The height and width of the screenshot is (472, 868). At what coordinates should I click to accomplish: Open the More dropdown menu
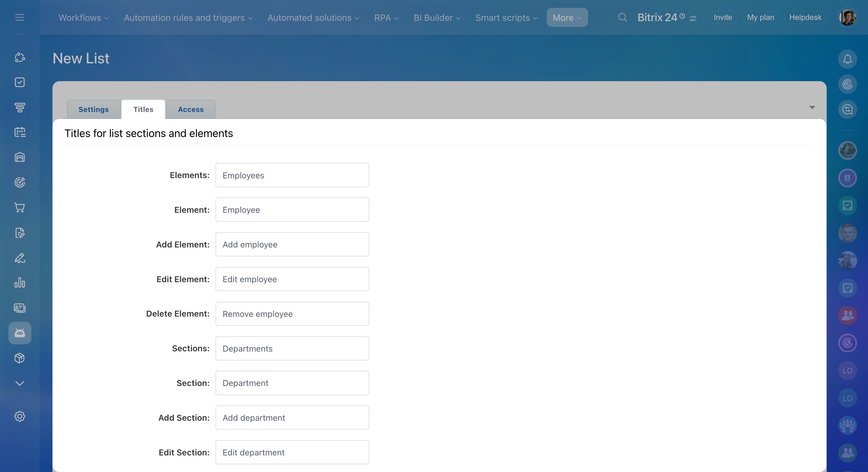tap(567, 18)
